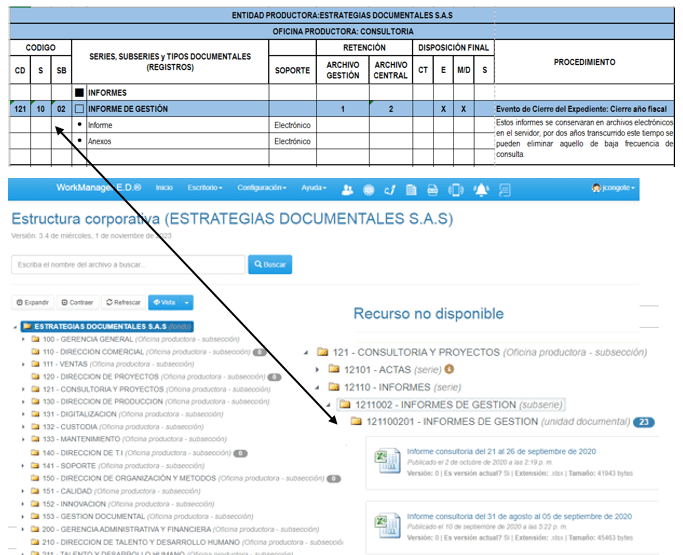The height and width of the screenshot is (555, 683).
Task: Click the document page icon in navbar
Action: pos(411,190)
